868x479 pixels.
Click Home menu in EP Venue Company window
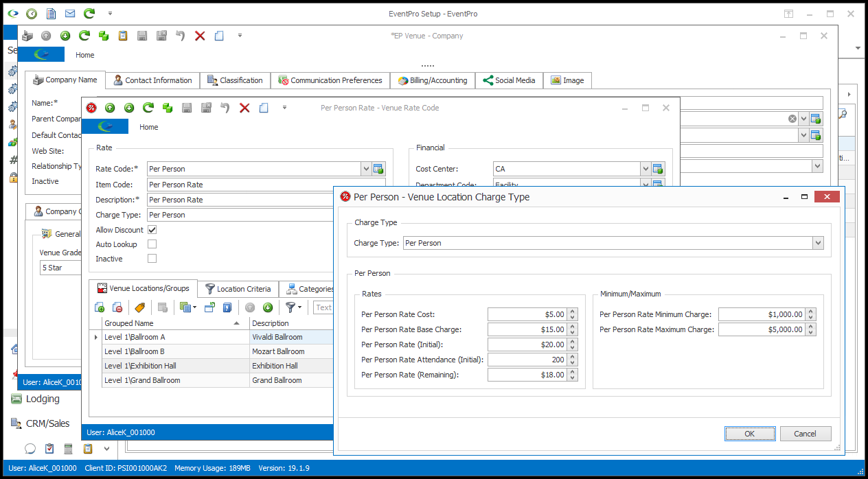[85, 55]
